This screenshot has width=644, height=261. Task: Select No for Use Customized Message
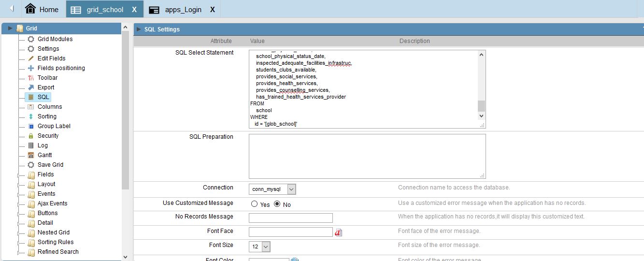click(x=277, y=204)
